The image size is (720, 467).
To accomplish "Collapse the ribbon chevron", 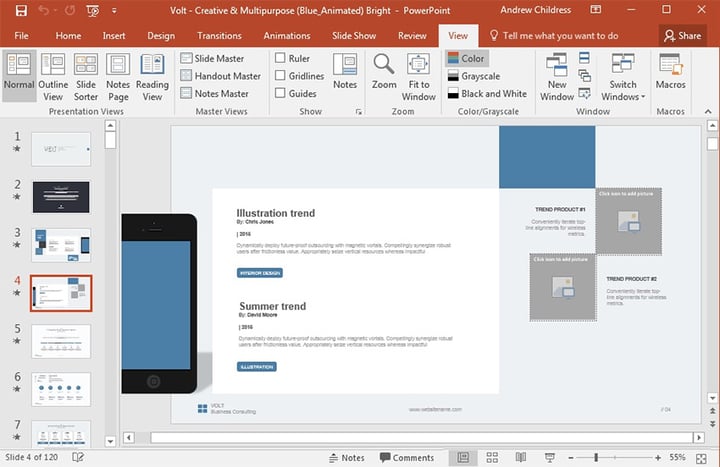I will click(708, 111).
